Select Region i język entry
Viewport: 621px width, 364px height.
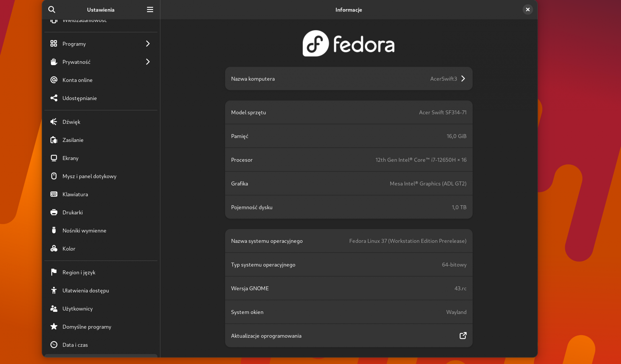click(x=79, y=272)
